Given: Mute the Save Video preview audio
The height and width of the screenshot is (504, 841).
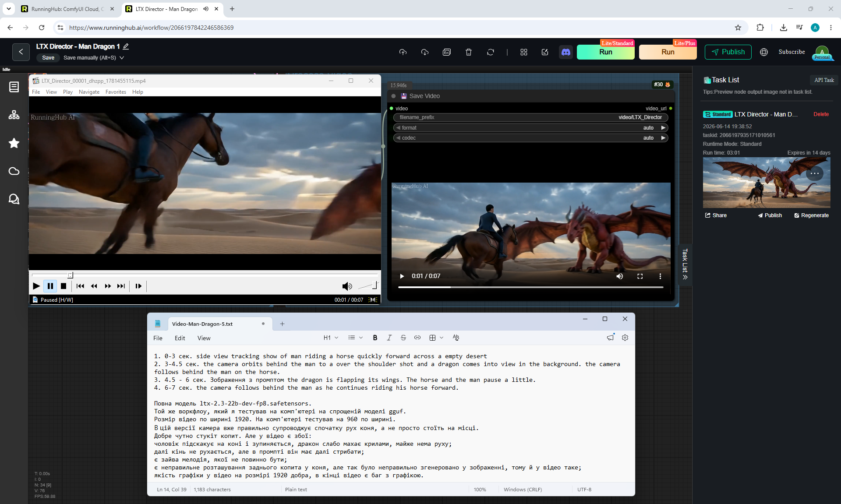Looking at the screenshot, I should [x=620, y=276].
